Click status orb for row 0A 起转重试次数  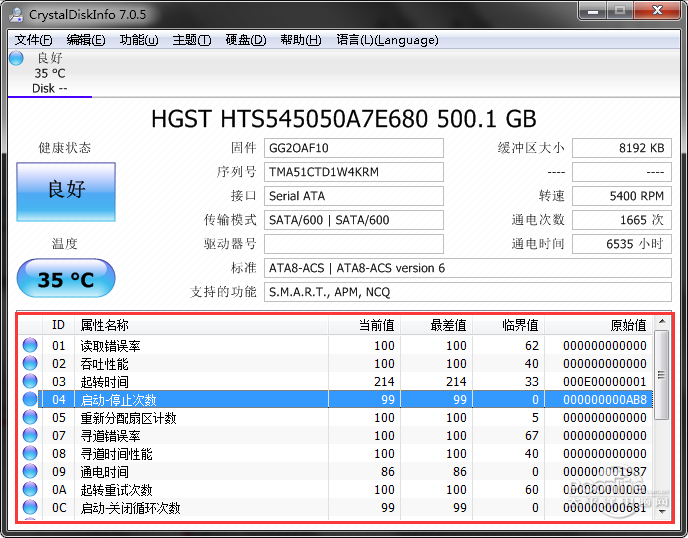[x=30, y=489]
